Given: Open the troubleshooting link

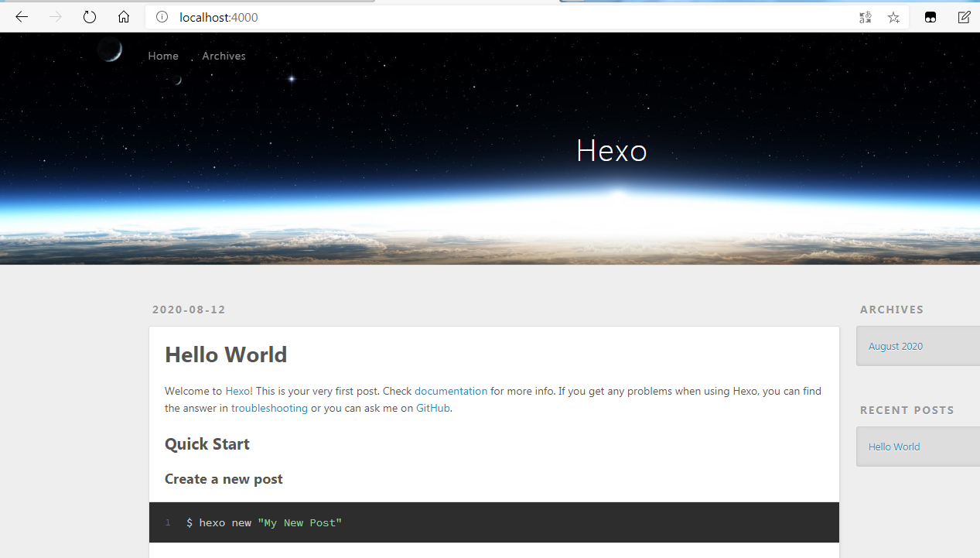Looking at the screenshot, I should 269,408.
